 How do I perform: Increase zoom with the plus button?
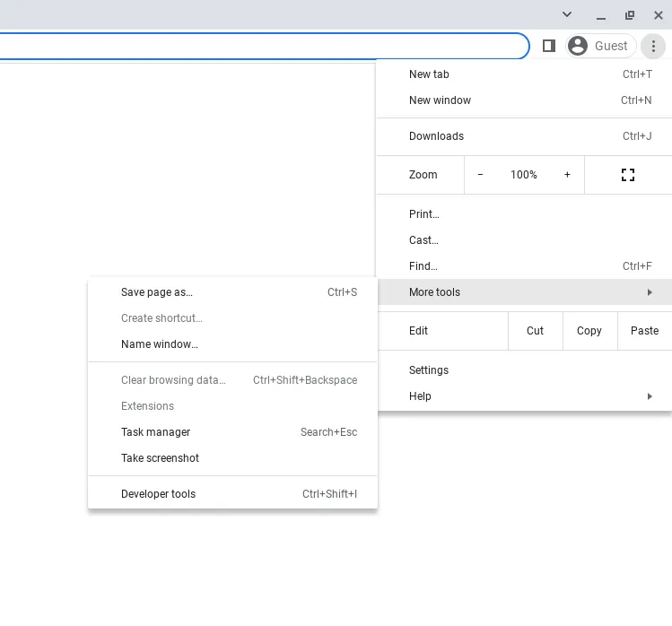(x=567, y=175)
